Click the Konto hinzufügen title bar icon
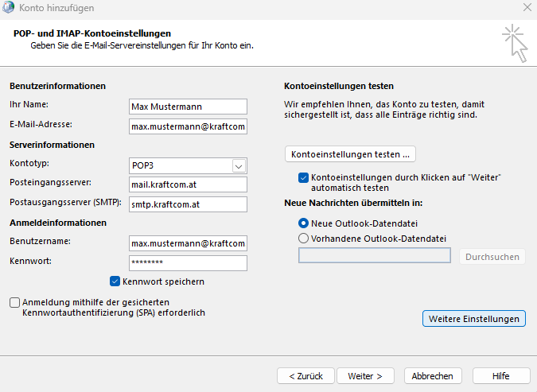 tap(10, 8)
